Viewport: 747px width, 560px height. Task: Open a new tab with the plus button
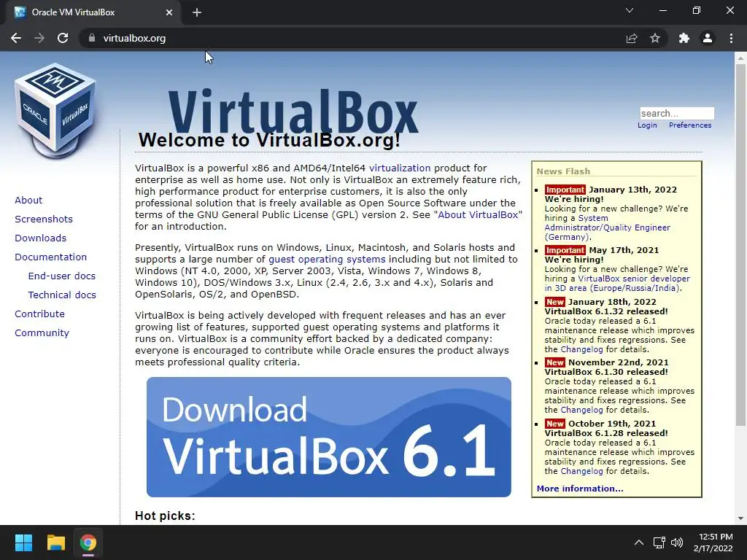click(197, 12)
